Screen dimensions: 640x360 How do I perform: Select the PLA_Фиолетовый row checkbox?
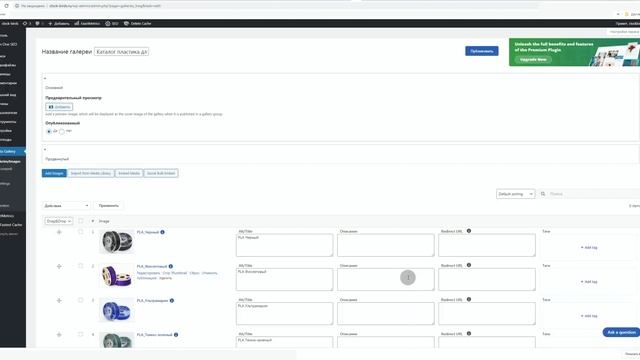[x=80, y=266]
